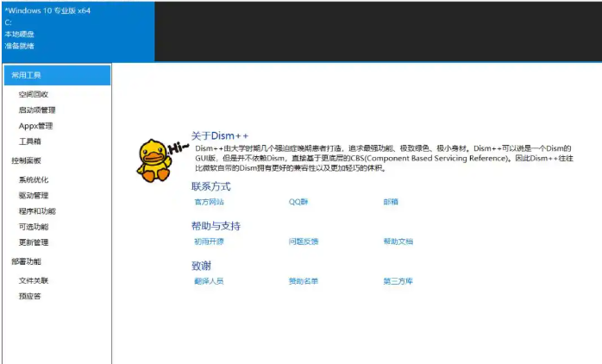
Task: Click the 帮助与支持 heading
Action: (x=216, y=226)
